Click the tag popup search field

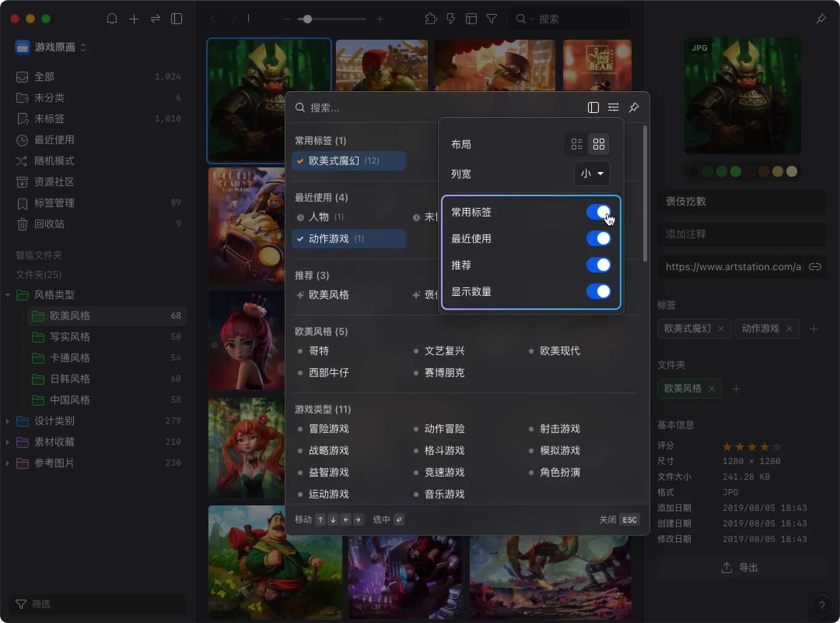click(x=437, y=107)
